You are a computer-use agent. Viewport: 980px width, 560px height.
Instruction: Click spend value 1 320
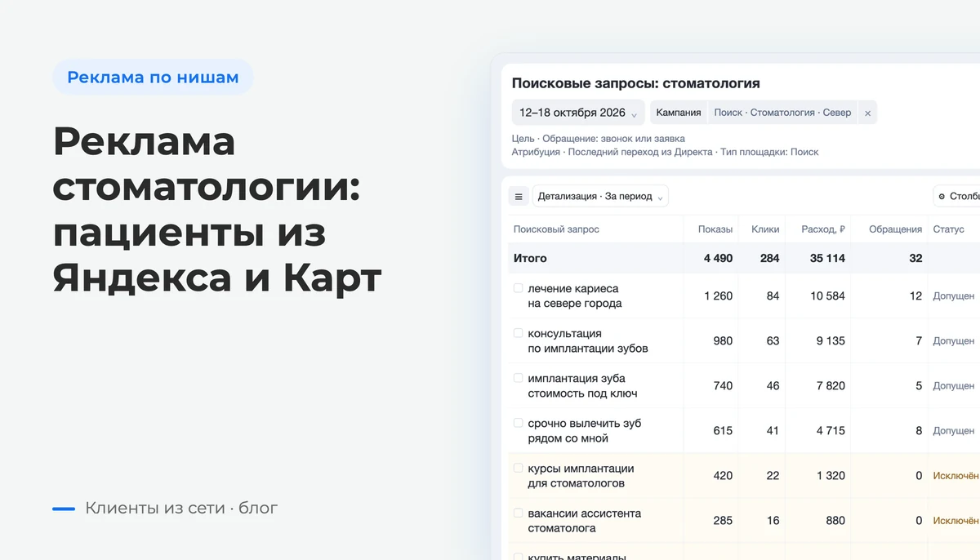831,475
